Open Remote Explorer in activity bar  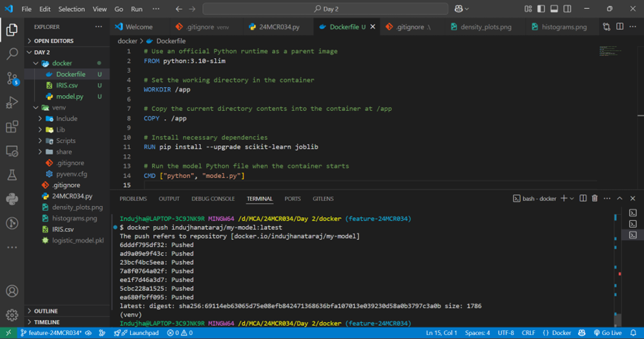(x=12, y=151)
